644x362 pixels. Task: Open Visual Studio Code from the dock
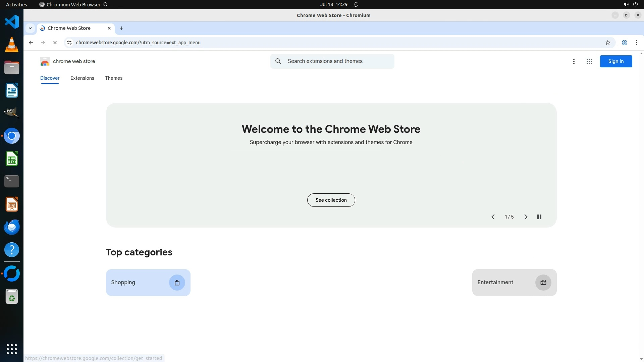tap(12, 22)
